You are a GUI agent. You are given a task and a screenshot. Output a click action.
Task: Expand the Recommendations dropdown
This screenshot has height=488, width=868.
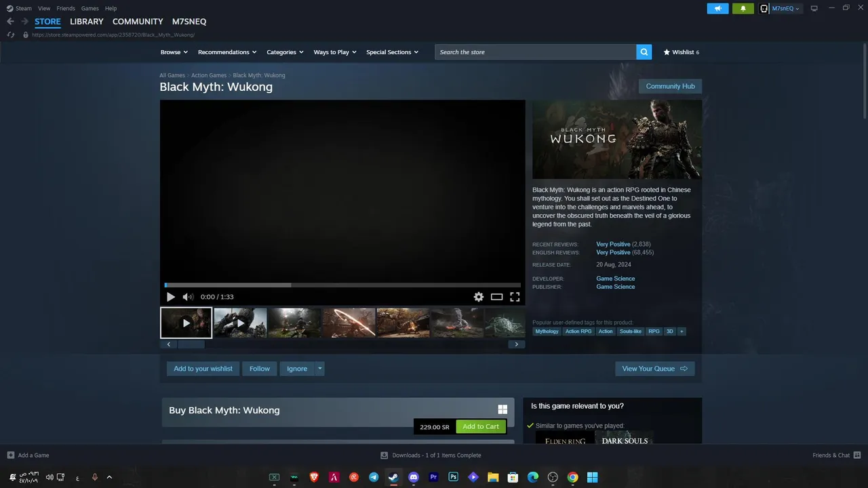[x=227, y=52]
